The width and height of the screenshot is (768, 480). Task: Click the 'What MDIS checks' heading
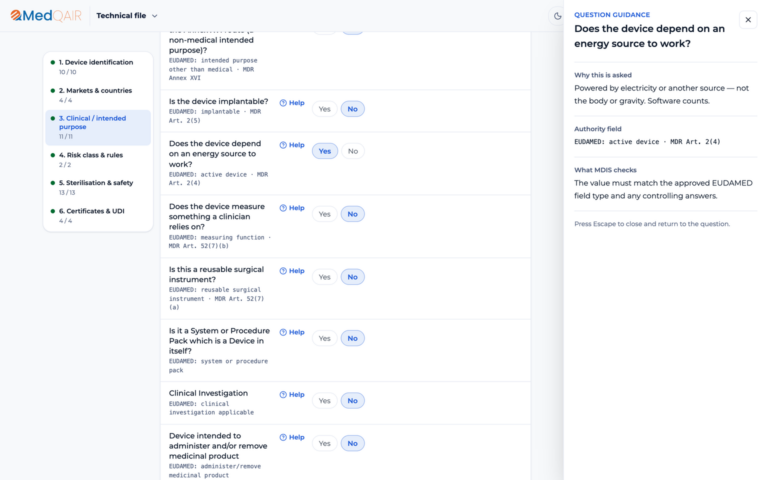click(605, 170)
